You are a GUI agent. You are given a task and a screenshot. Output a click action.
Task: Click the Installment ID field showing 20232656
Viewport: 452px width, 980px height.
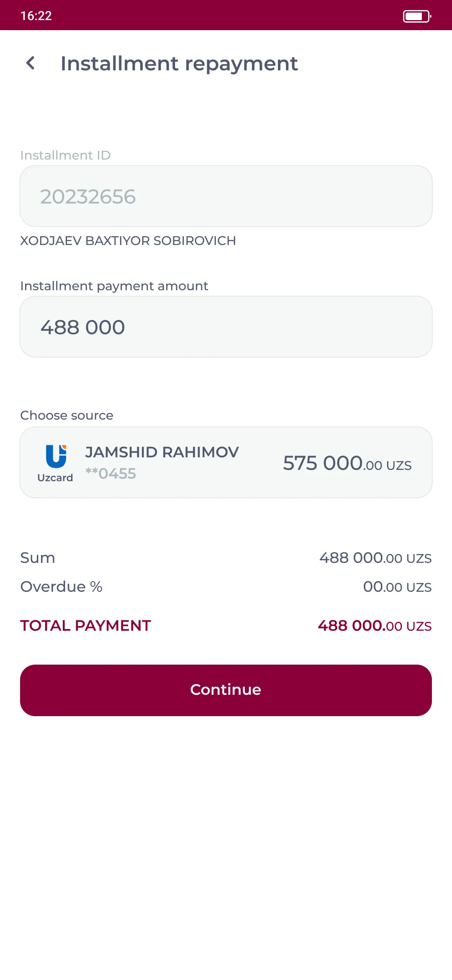tap(226, 196)
